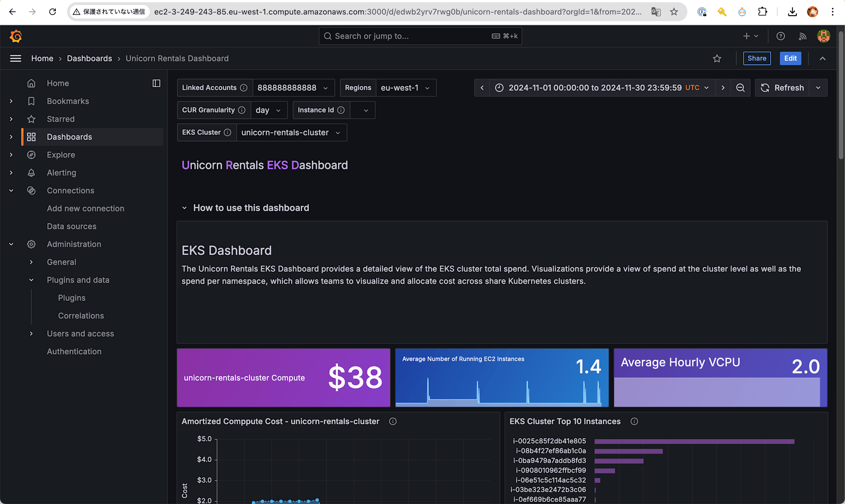Click Average Number of Running EC2 Instances panel

tap(502, 378)
